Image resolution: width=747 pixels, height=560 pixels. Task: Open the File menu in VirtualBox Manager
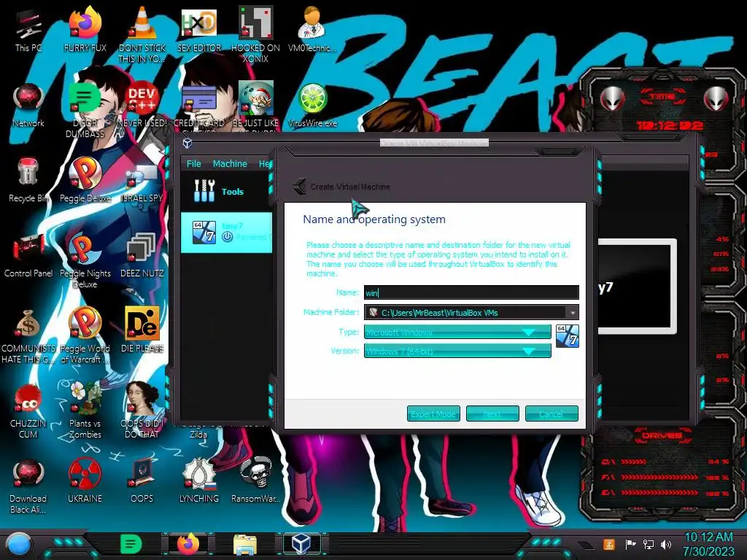pos(193,163)
